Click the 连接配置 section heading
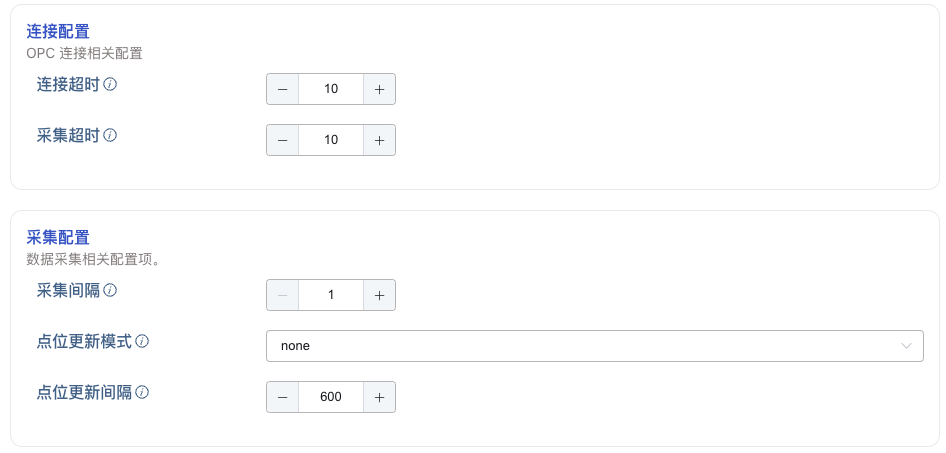 58,32
